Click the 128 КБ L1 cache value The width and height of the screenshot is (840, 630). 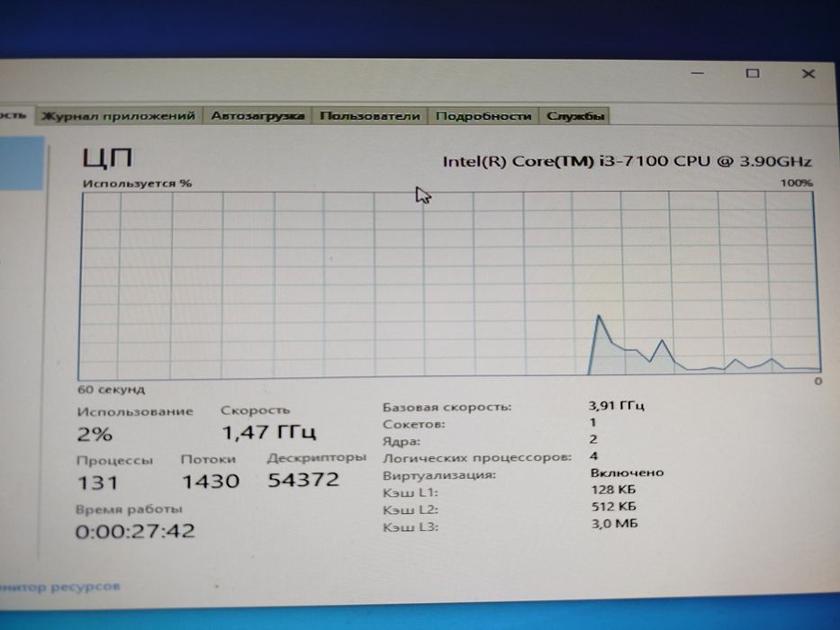click(x=613, y=490)
